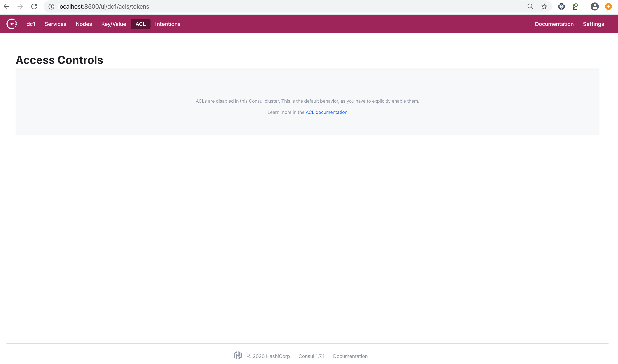Open the dc1 datacenter selector
Image resolution: width=618 pixels, height=364 pixels.
(x=31, y=24)
